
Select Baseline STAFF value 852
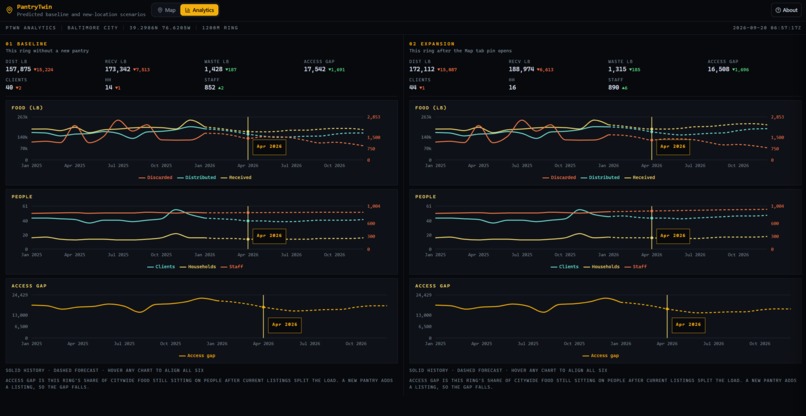[x=210, y=87]
